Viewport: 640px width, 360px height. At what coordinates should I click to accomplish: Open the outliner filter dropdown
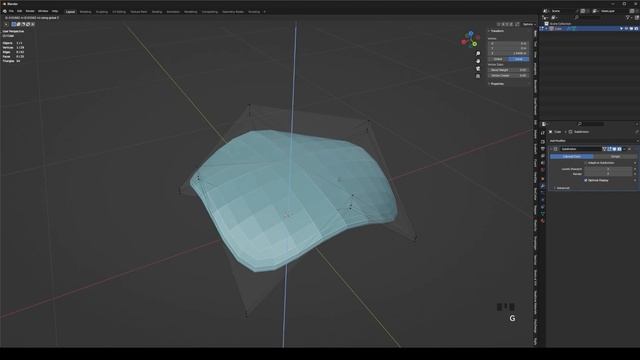click(x=629, y=18)
